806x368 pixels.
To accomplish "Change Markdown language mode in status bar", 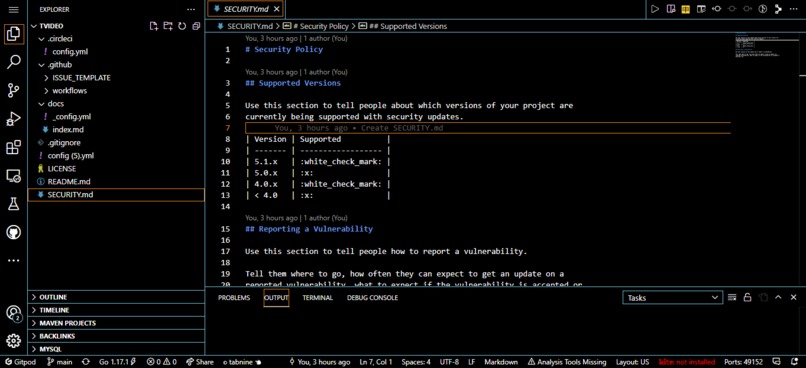I will tap(501, 362).
